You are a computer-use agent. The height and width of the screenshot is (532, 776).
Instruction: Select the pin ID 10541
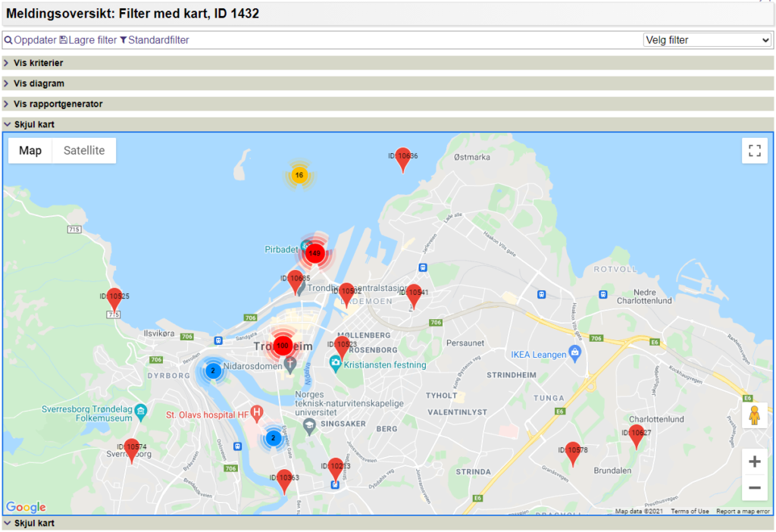coord(414,296)
